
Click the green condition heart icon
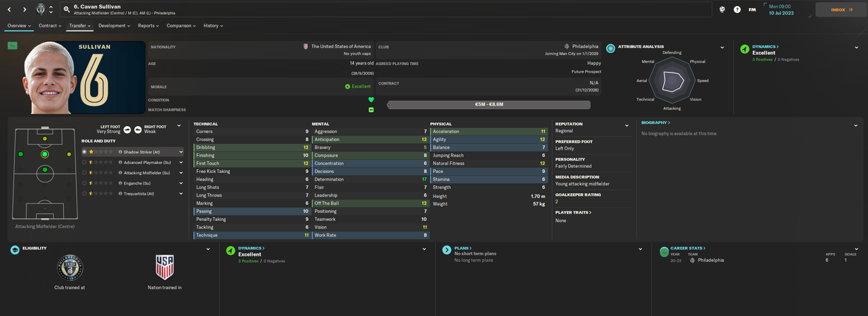(x=371, y=100)
